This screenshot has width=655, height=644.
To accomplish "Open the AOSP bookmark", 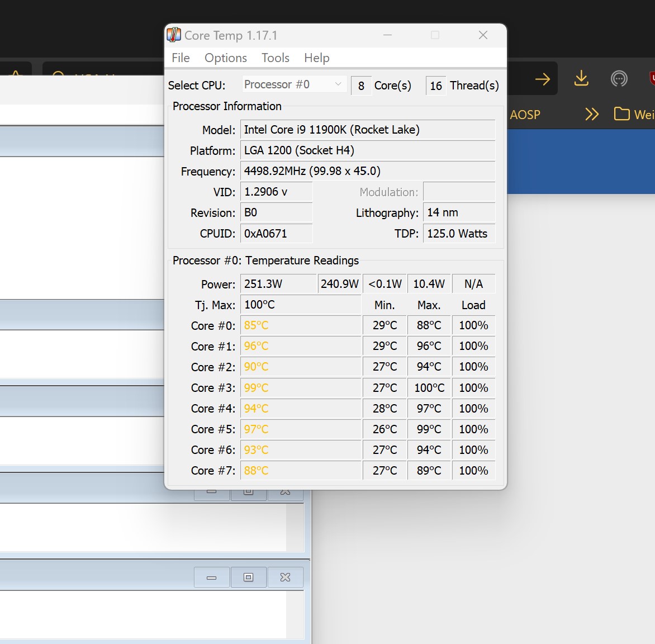I will [525, 115].
